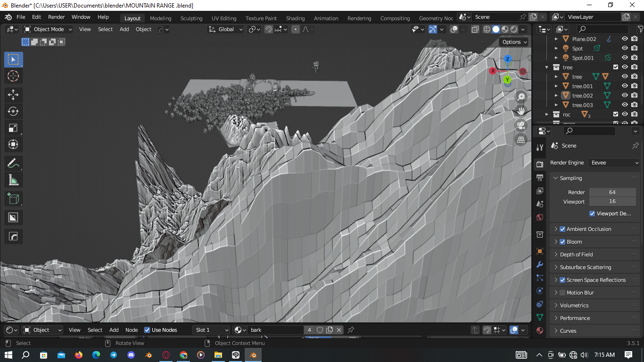This screenshot has width=644, height=362.
Task: Click the bark material user count 4
Action: click(309, 330)
